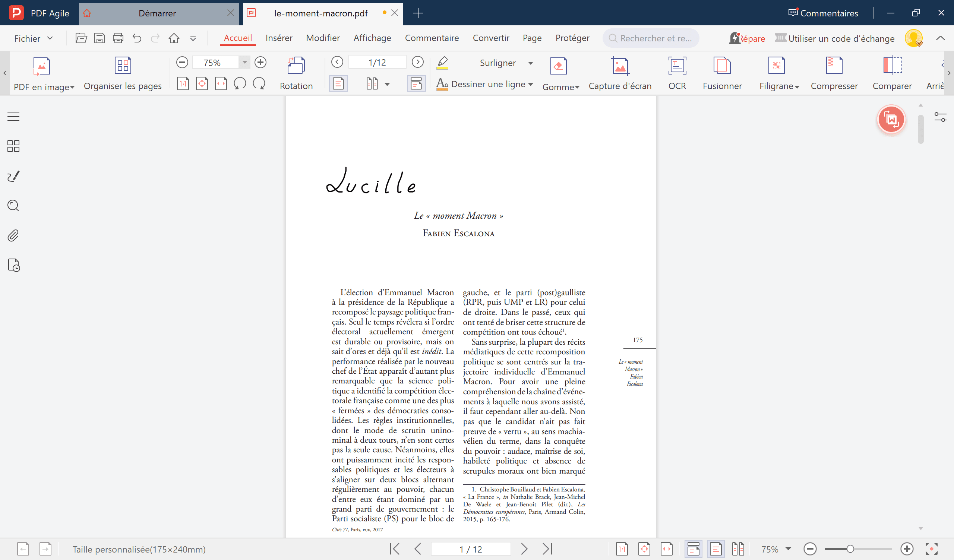Save the document with the diskette icon
The image size is (954, 560).
click(x=99, y=38)
